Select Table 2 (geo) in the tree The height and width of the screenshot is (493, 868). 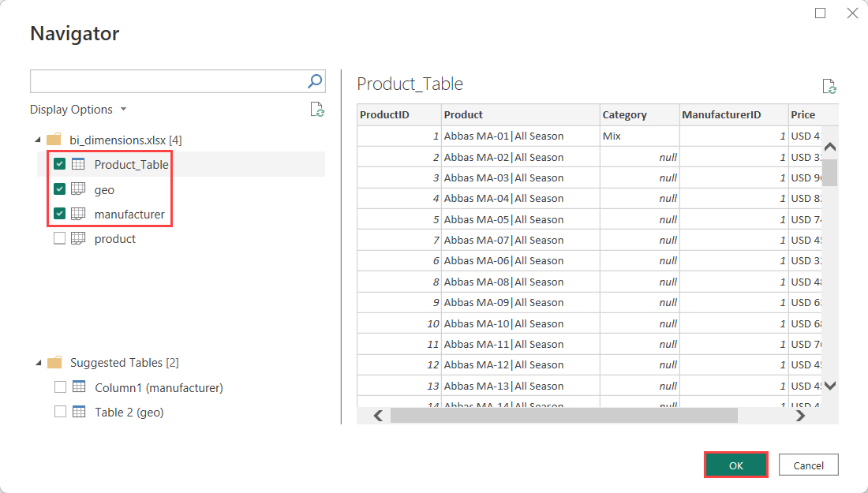tap(129, 412)
